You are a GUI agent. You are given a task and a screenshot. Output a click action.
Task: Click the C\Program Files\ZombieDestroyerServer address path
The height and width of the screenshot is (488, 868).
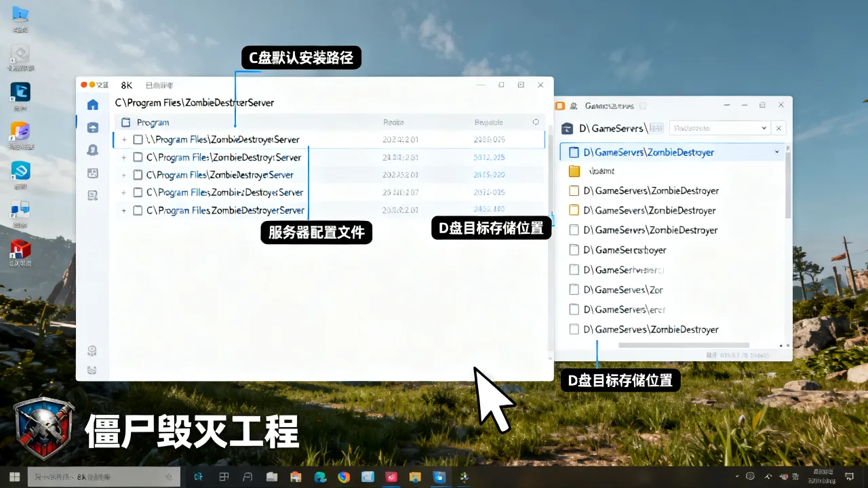coord(195,103)
